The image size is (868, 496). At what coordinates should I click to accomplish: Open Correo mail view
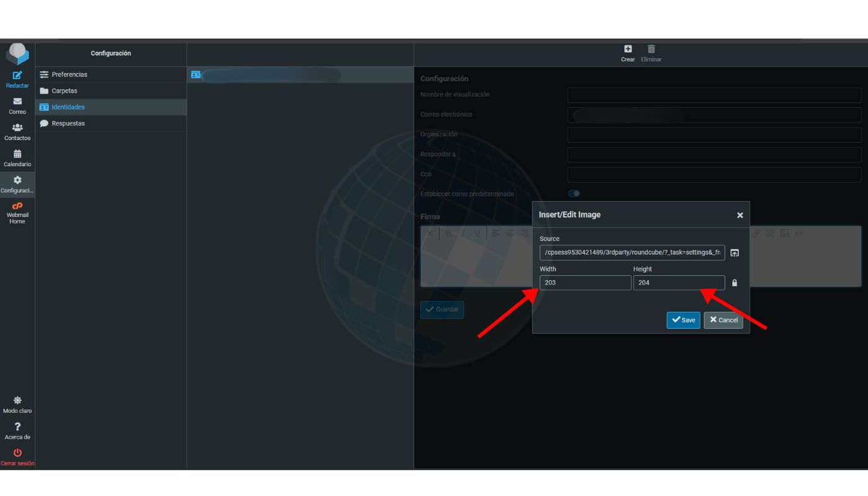[x=17, y=102]
